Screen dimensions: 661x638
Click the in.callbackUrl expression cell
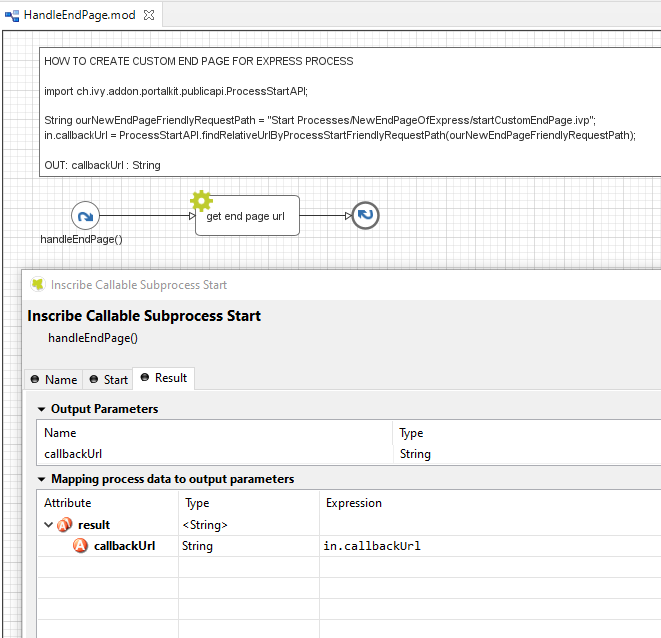[x=372, y=546]
